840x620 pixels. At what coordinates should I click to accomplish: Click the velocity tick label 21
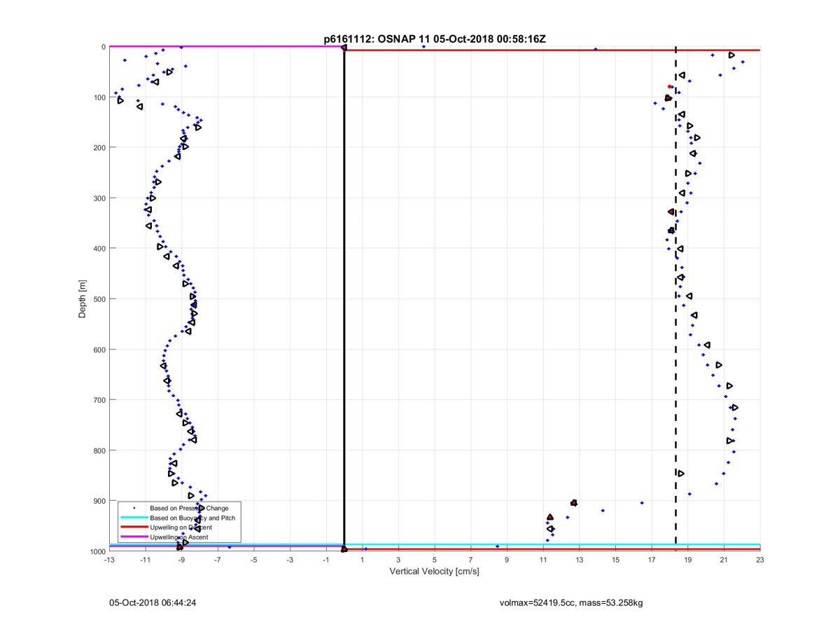point(724,560)
